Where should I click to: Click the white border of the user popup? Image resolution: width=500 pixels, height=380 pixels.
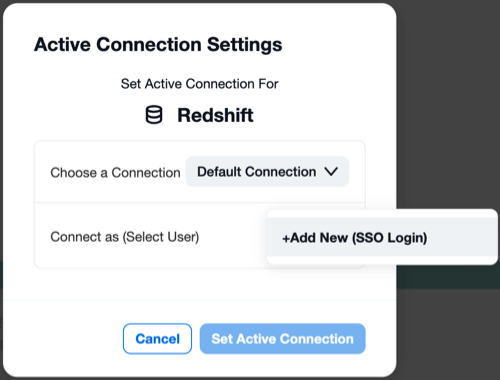(382, 213)
